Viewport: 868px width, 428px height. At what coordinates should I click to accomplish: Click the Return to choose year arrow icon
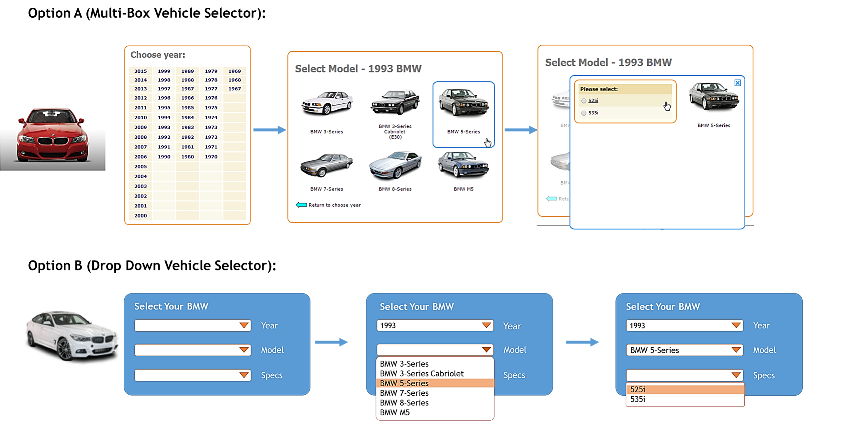[301, 205]
